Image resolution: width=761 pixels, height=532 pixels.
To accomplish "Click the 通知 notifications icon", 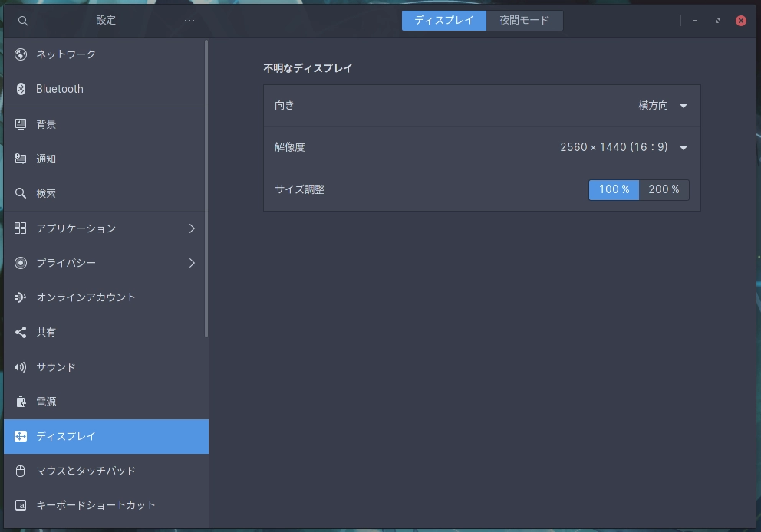I will tap(21, 159).
